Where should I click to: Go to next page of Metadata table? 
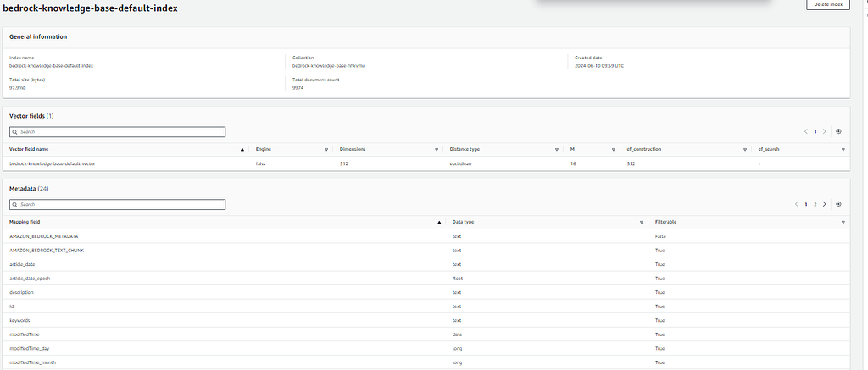[825, 204]
